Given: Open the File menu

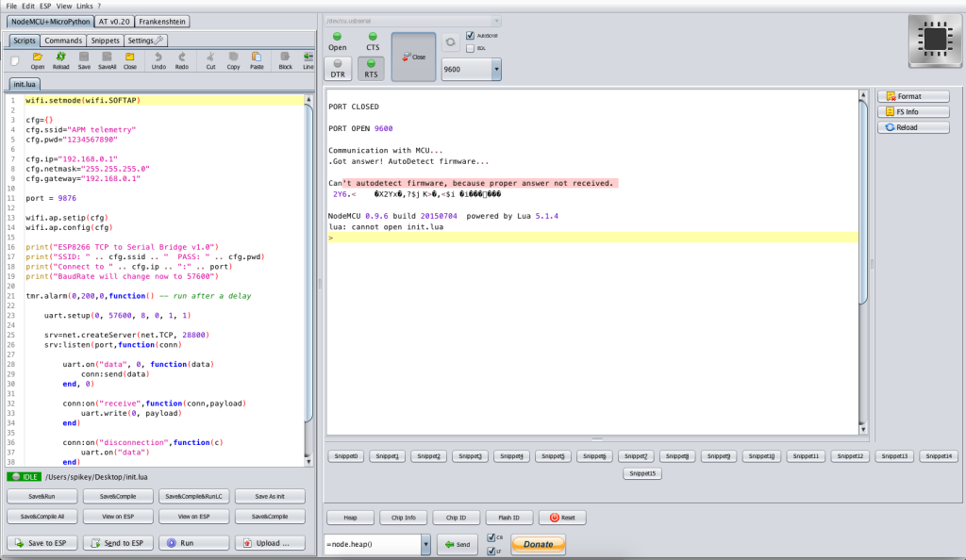Looking at the screenshot, I should tap(11, 7).
